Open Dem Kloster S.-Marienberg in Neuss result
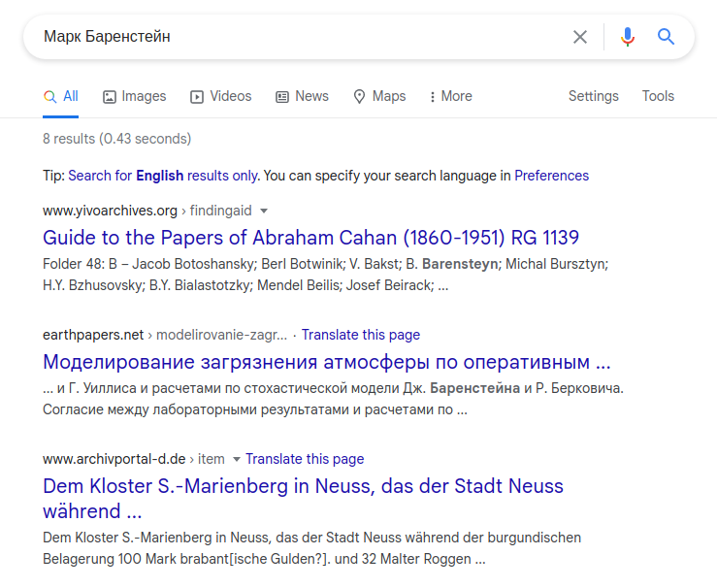 (x=303, y=499)
